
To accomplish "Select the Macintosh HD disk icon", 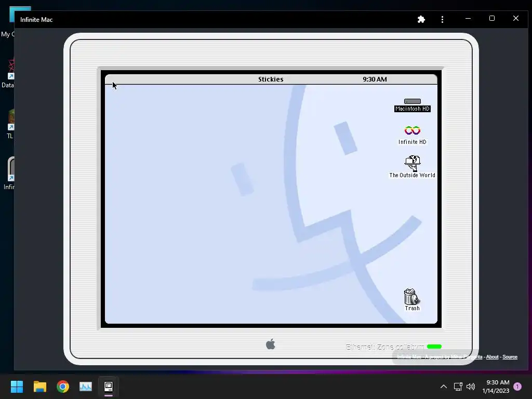I will pyautogui.click(x=412, y=105).
